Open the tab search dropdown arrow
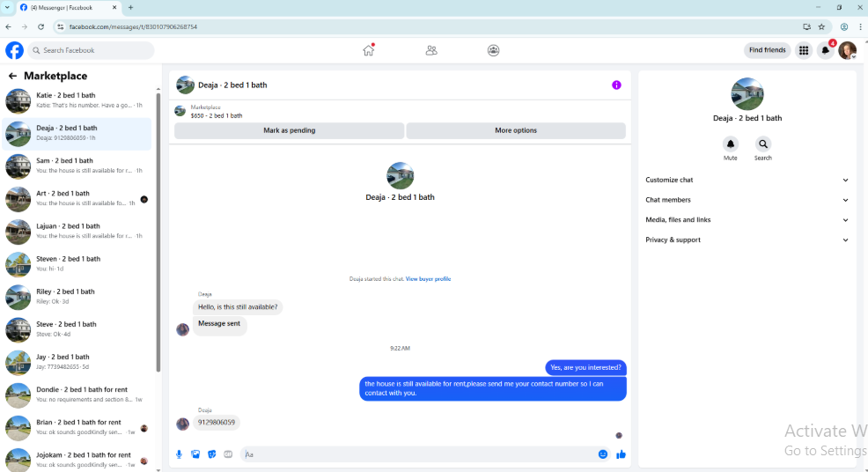This screenshot has height=472, width=868. (x=7, y=8)
